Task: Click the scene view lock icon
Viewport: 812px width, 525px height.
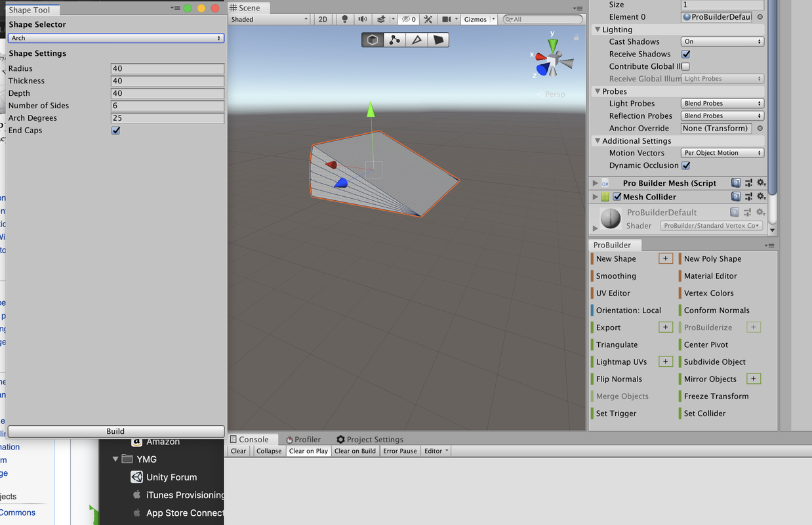Action: click(577, 37)
